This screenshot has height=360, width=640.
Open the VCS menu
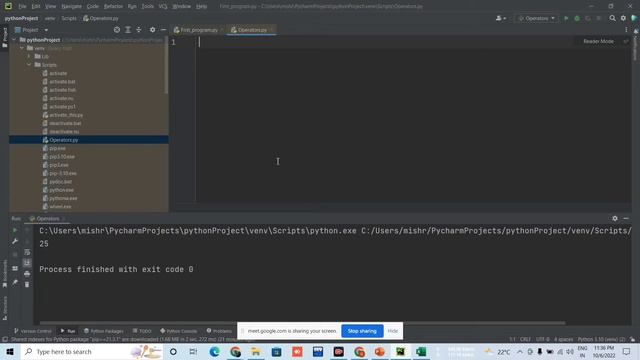tap(163, 7)
